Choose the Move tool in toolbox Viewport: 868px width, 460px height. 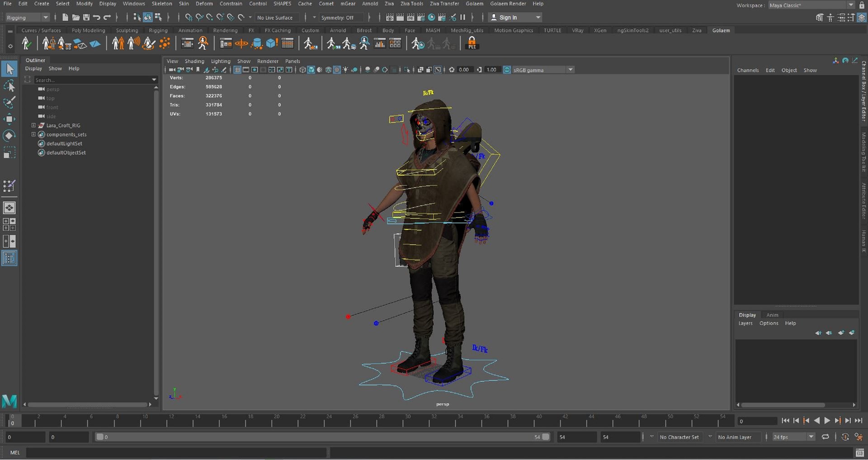click(9, 119)
